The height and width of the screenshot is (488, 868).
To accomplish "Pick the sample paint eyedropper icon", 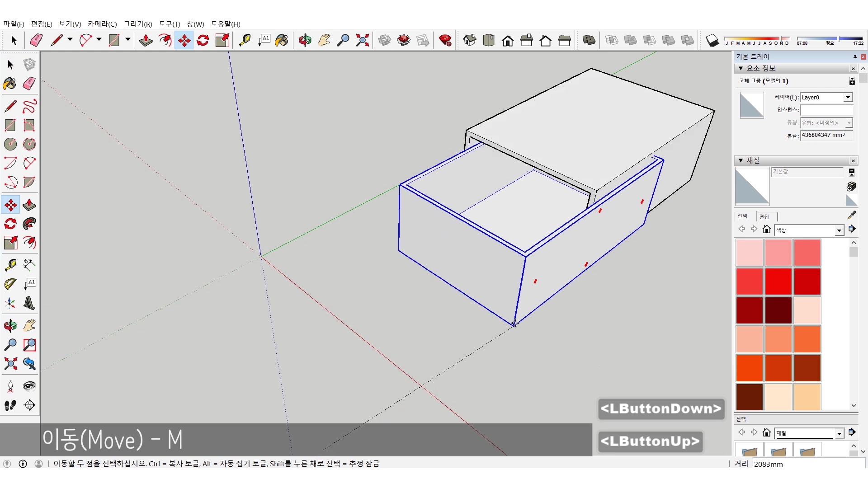I will coord(851,215).
